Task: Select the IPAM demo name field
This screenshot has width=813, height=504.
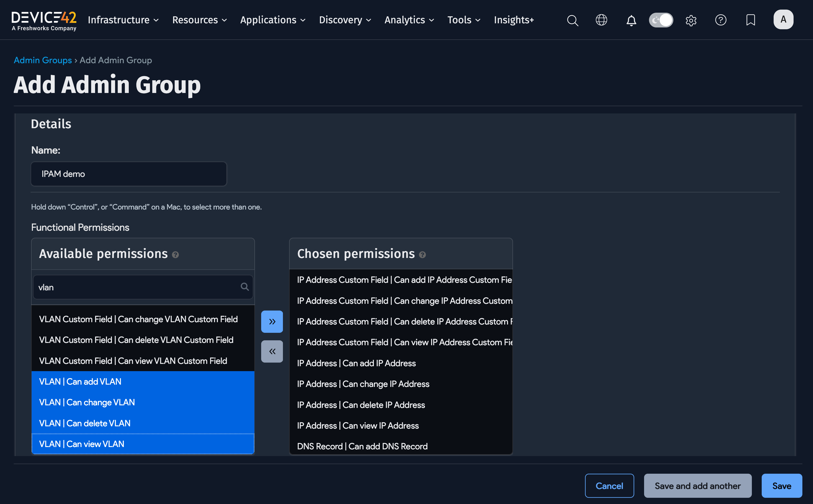Action: (129, 174)
